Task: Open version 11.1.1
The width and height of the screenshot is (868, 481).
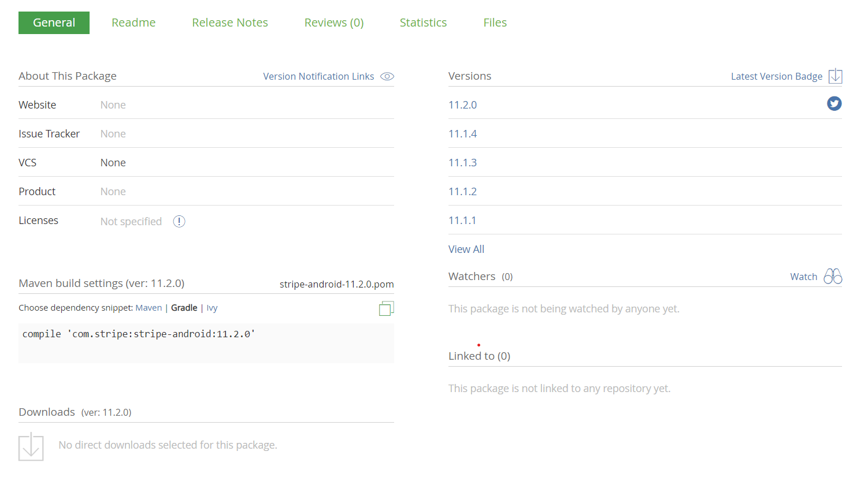Action: coord(462,220)
